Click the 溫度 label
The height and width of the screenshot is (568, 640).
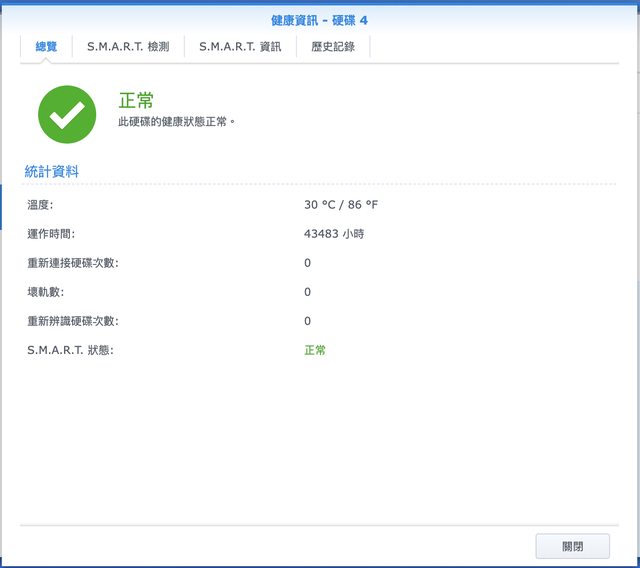tap(40, 204)
